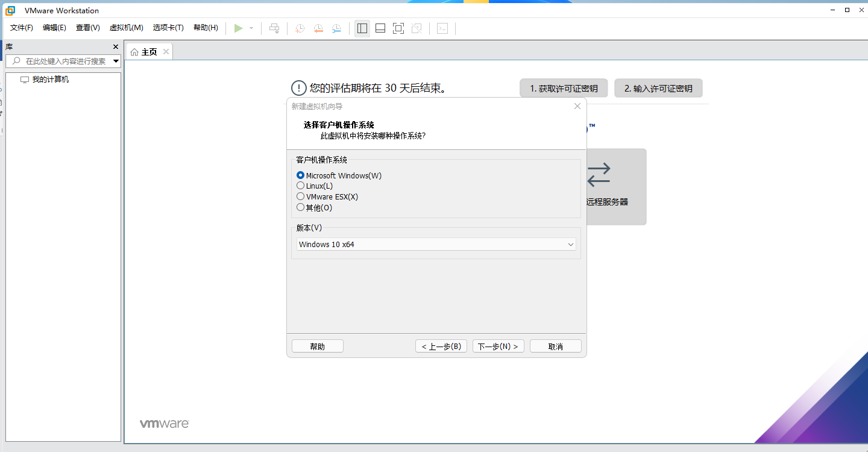Screen dimensions: 868x452
Task: Click the take snapshot clock icon
Action: pyautogui.click(x=300, y=28)
